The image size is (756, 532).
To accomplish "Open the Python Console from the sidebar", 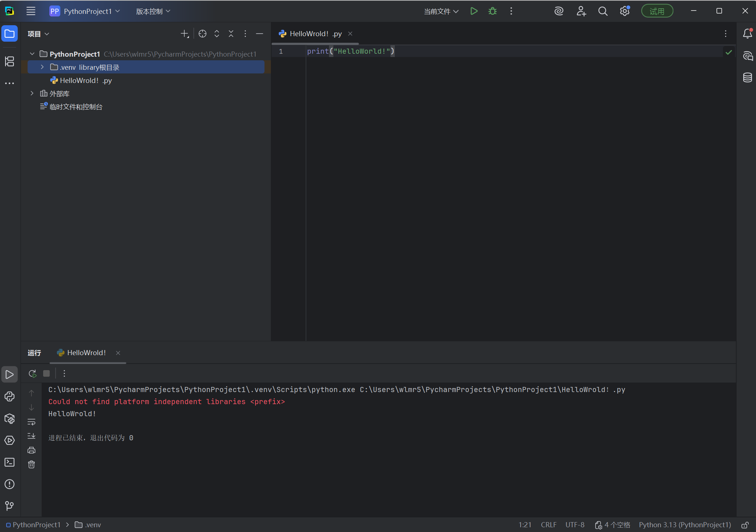I will point(10,396).
